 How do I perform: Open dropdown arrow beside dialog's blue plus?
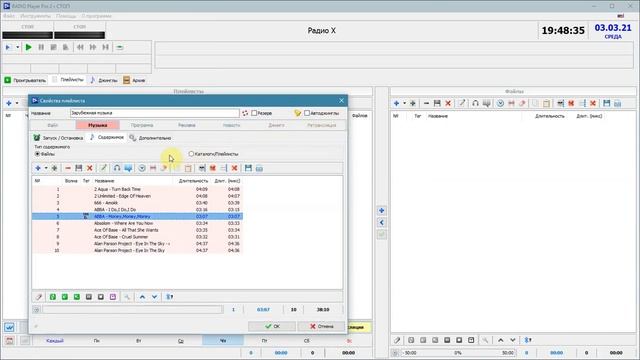pos(46,168)
